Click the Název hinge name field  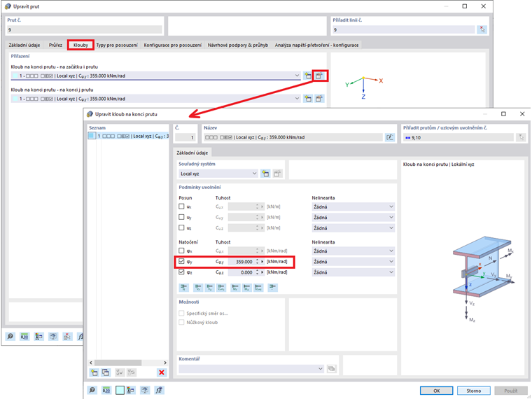[x=293, y=137]
